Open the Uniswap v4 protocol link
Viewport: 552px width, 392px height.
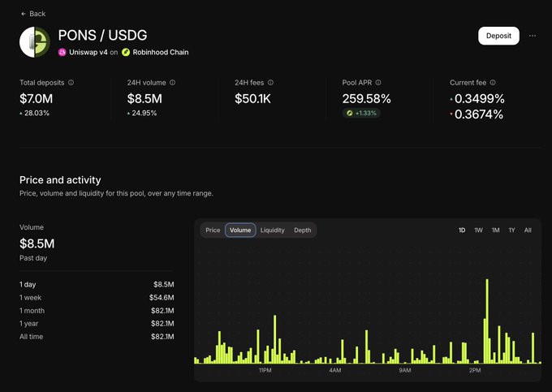(88, 52)
